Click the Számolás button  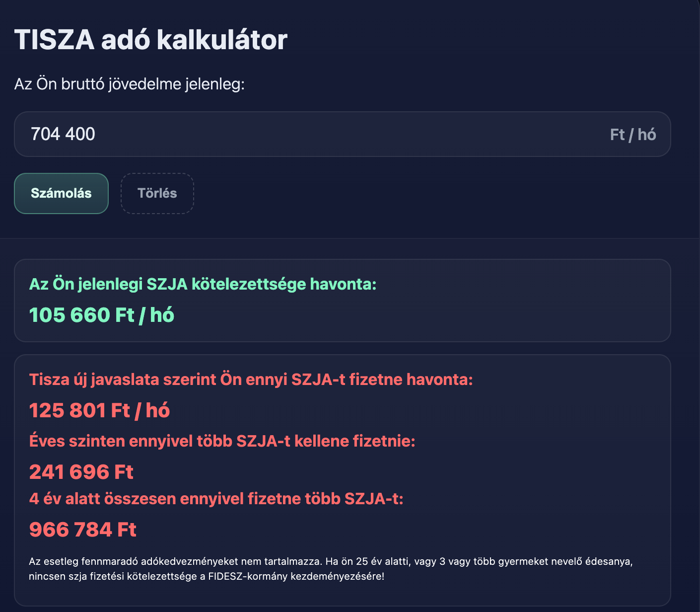tap(61, 193)
